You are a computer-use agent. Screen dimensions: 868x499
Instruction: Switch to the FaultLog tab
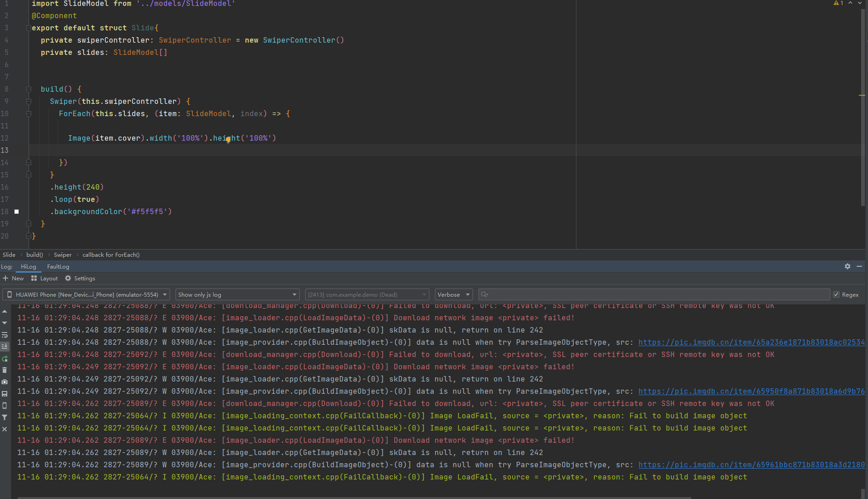pos(58,266)
